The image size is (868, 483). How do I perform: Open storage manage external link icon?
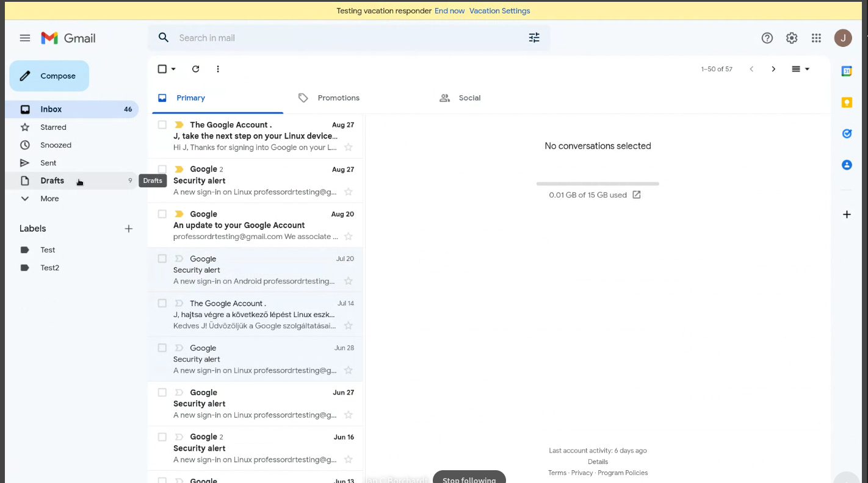click(x=636, y=195)
